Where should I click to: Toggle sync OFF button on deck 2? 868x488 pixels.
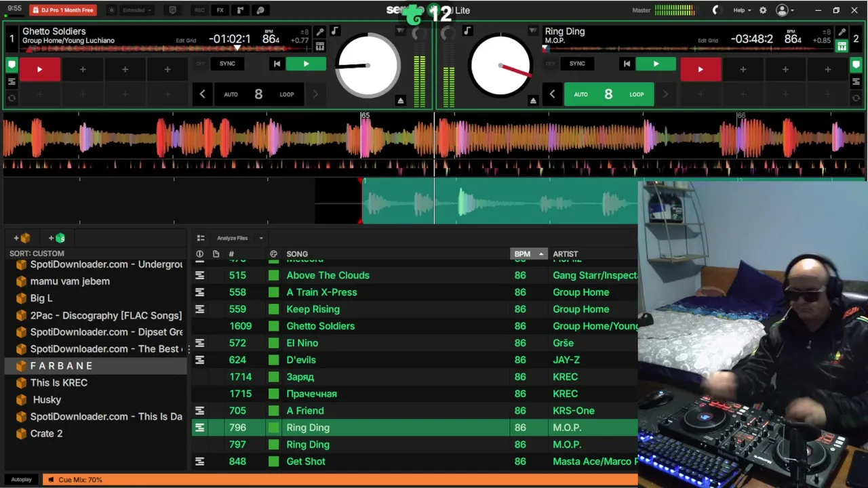click(x=550, y=64)
